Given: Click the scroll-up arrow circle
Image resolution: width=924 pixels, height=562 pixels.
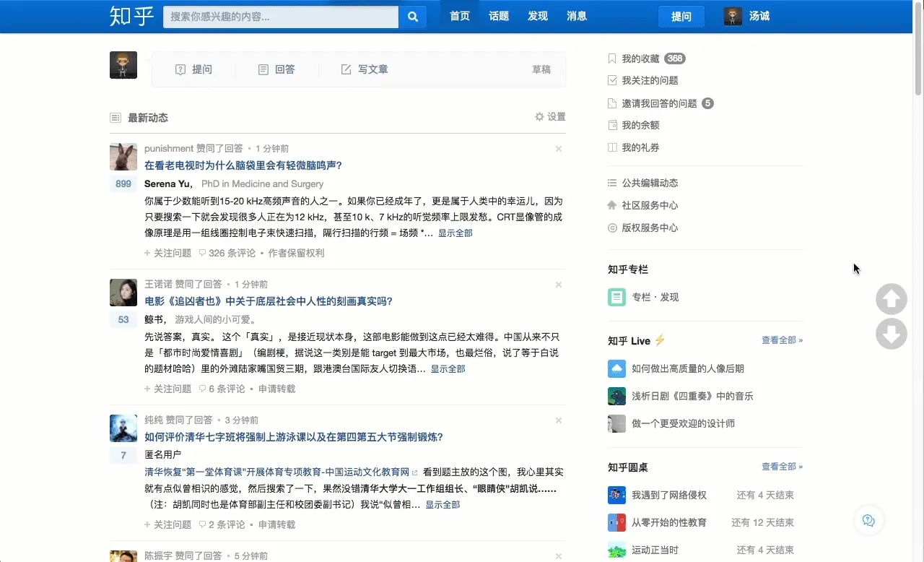Looking at the screenshot, I should tap(891, 299).
